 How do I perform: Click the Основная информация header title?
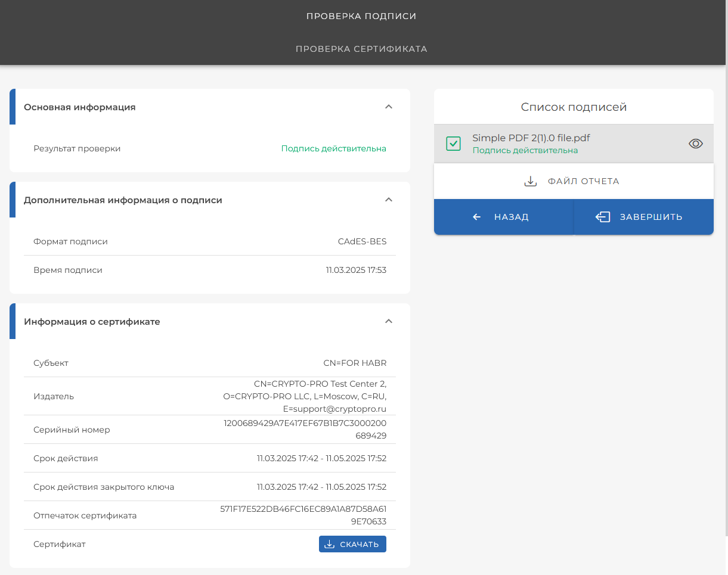(80, 107)
